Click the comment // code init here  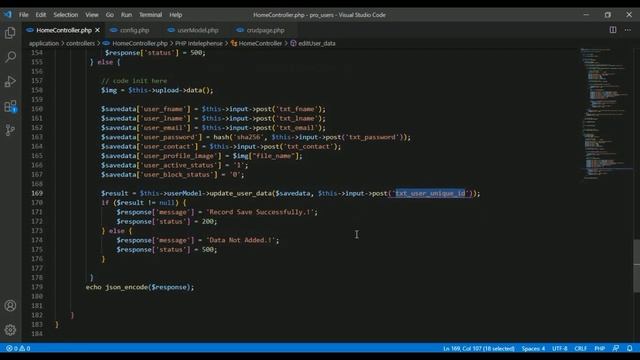(x=134, y=81)
